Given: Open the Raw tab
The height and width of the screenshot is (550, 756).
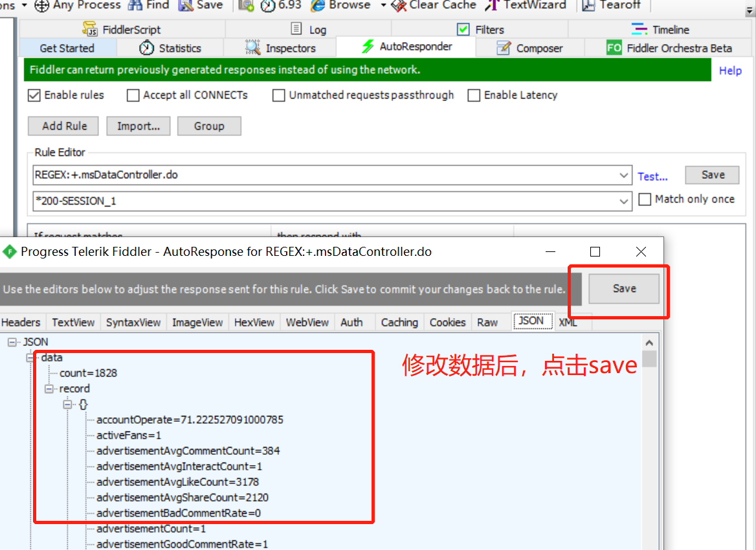Looking at the screenshot, I should point(487,322).
